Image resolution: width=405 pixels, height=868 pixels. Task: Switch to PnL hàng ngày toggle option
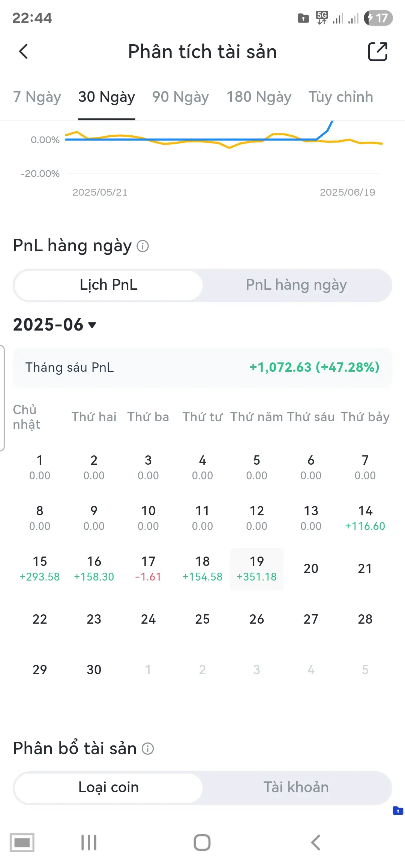[296, 285]
